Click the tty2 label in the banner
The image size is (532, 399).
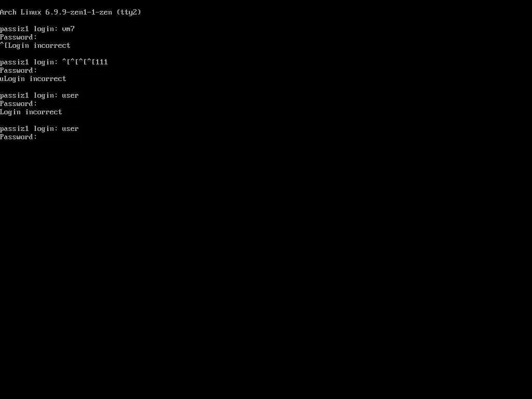(x=129, y=12)
